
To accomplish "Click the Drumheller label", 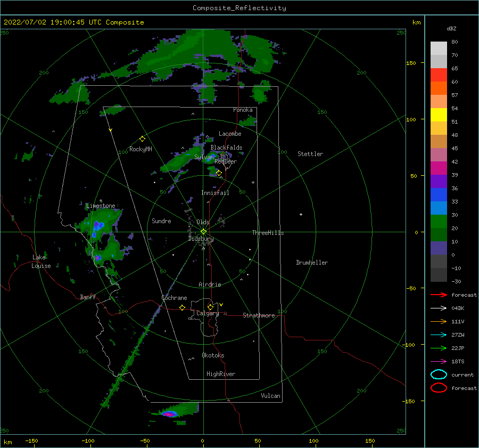I will pyautogui.click(x=312, y=263).
